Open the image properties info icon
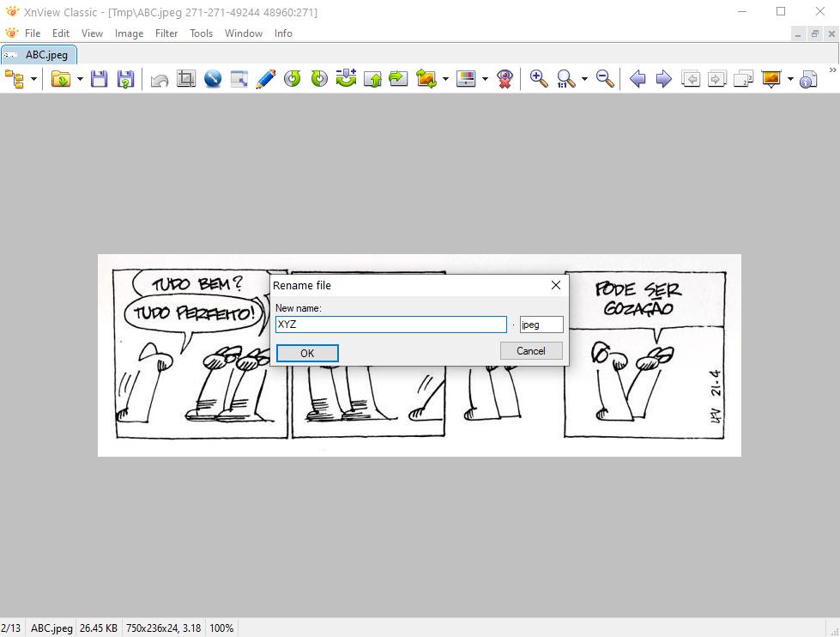The width and height of the screenshot is (840, 637). point(808,79)
